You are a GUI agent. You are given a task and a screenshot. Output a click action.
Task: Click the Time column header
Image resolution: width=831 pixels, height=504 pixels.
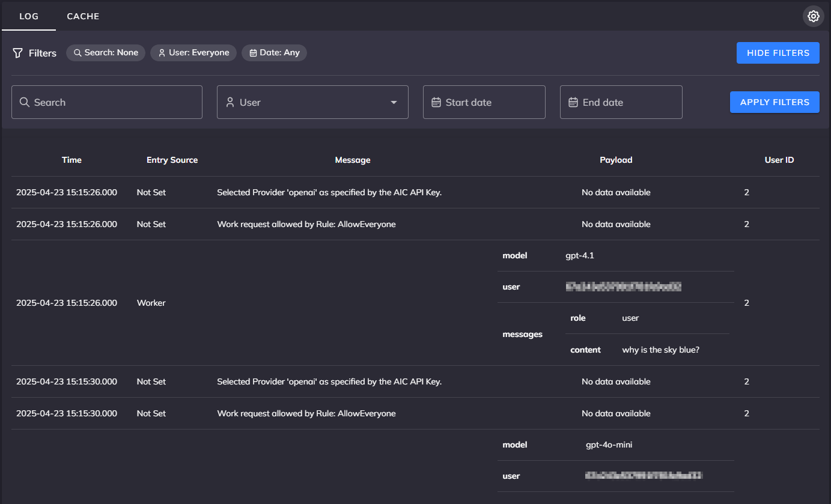(x=72, y=160)
